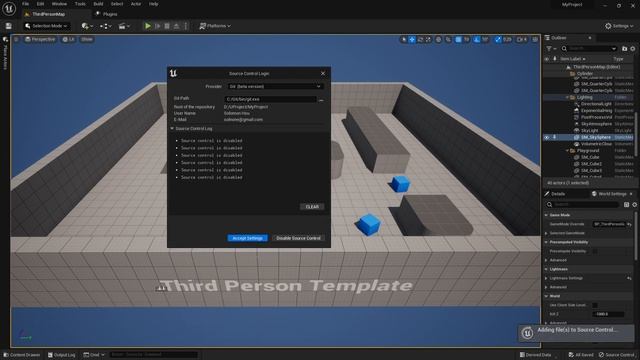Open the File menu
This screenshot has height=360, width=640.
click(25, 4)
